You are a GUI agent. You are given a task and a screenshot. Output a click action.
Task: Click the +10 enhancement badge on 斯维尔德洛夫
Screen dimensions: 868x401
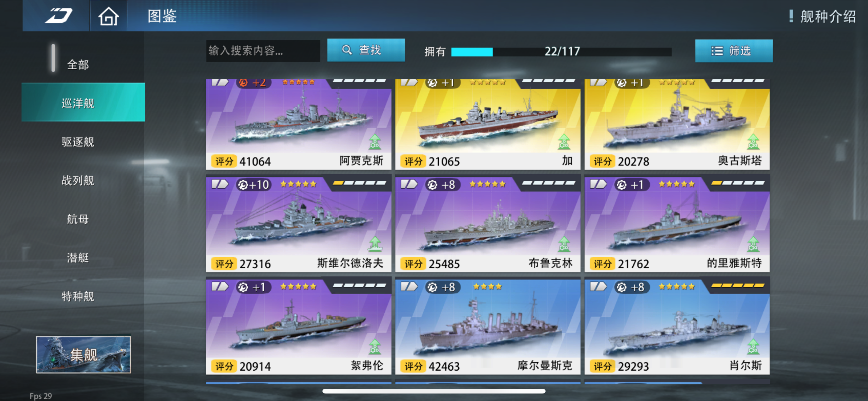(x=254, y=185)
